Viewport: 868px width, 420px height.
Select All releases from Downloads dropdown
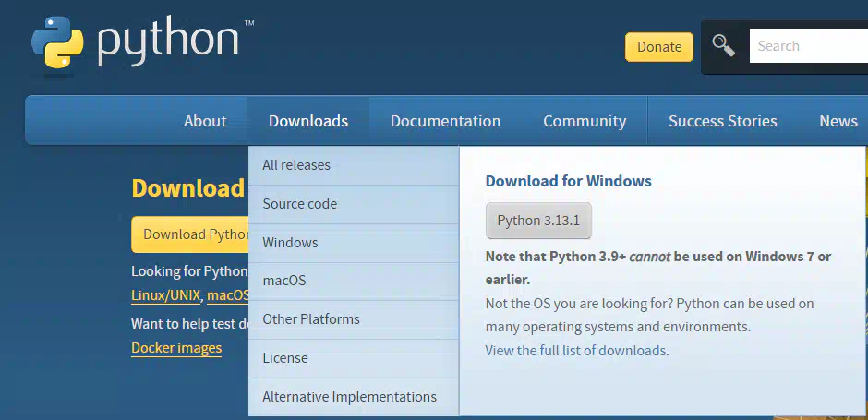click(354, 165)
